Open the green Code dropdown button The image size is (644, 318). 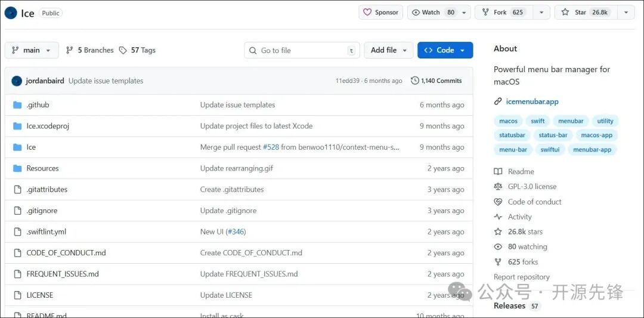pos(445,50)
